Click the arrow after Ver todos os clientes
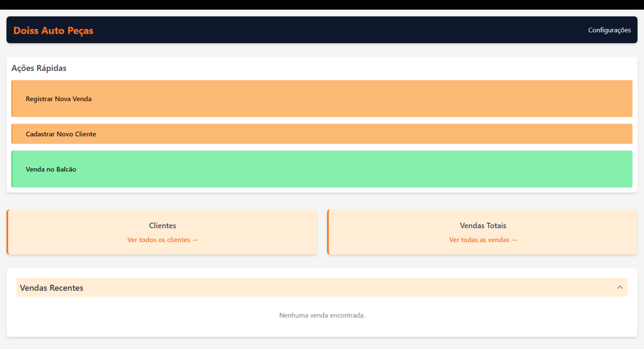 point(195,240)
